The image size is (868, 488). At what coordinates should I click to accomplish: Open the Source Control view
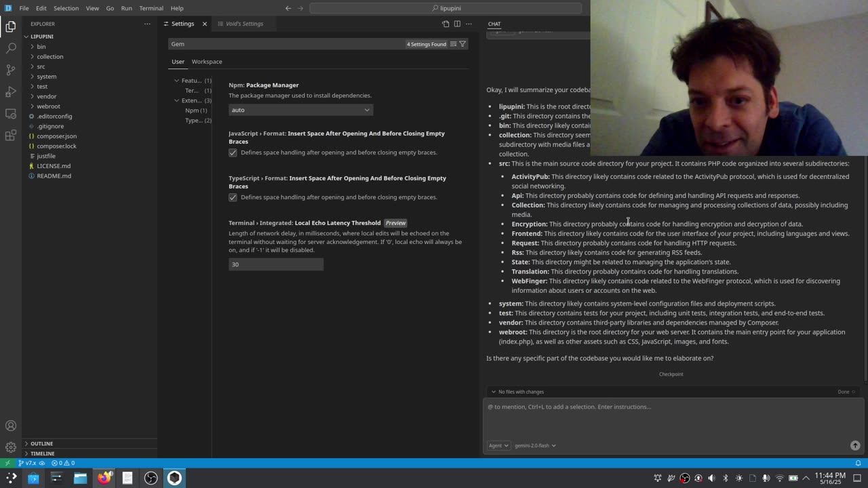tap(10, 70)
